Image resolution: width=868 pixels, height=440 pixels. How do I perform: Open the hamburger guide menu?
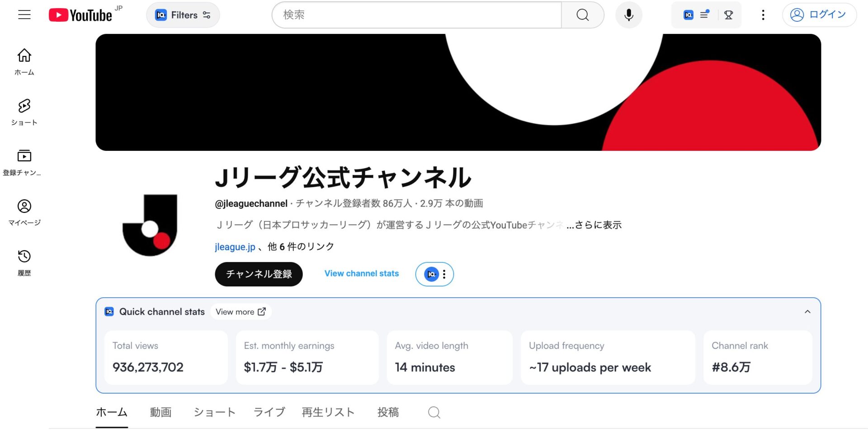pos(24,15)
